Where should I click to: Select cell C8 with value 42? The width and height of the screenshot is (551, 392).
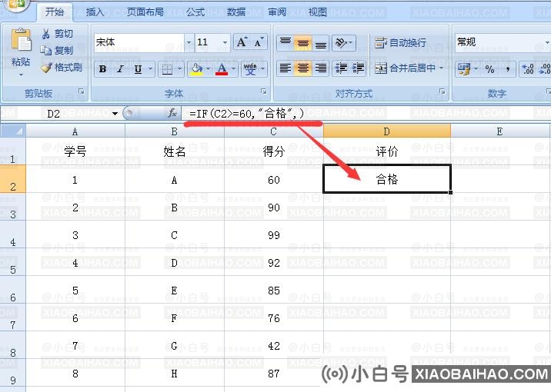tap(274, 345)
